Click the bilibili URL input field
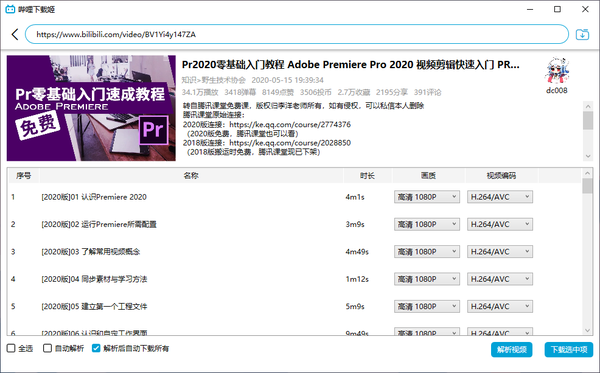 [x=297, y=34]
